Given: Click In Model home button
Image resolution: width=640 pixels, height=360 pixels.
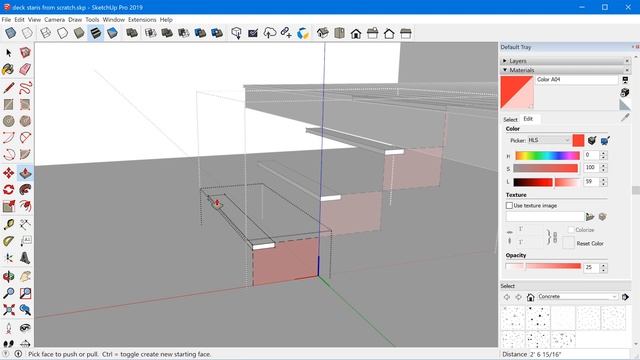Looking at the screenshot, I should tap(530, 297).
